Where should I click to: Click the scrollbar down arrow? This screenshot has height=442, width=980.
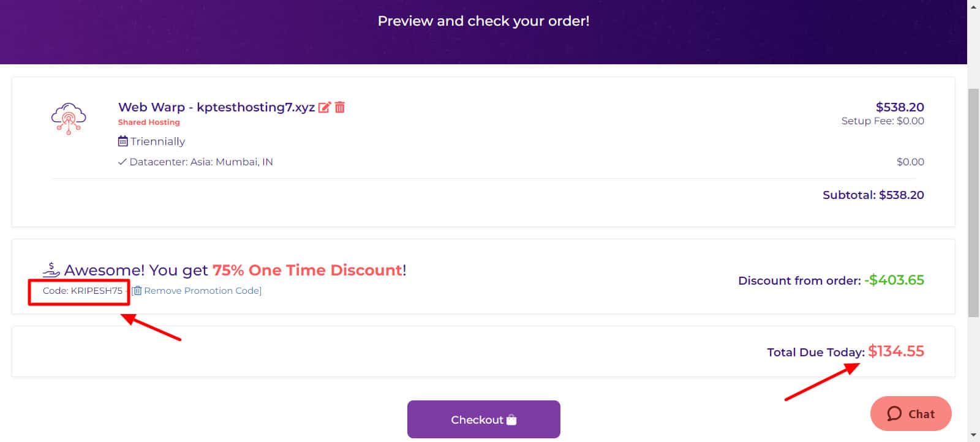pos(974,435)
